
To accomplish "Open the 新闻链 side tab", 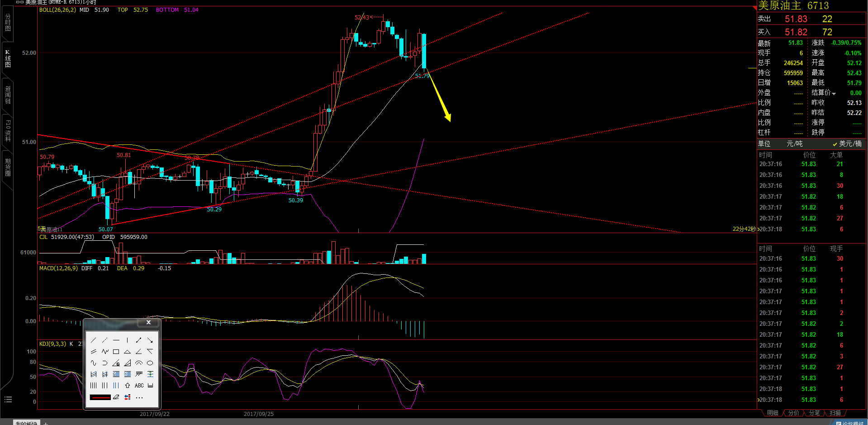I will pos(8,95).
